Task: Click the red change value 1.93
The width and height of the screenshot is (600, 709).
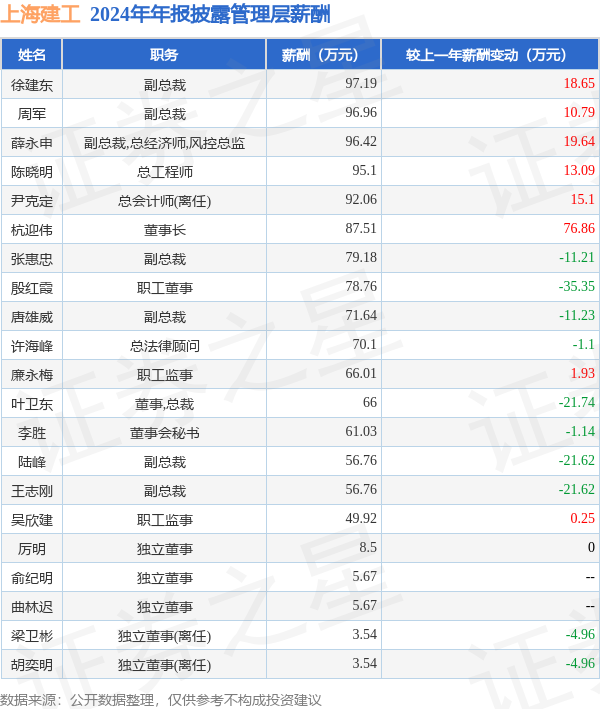Action: coord(582,373)
